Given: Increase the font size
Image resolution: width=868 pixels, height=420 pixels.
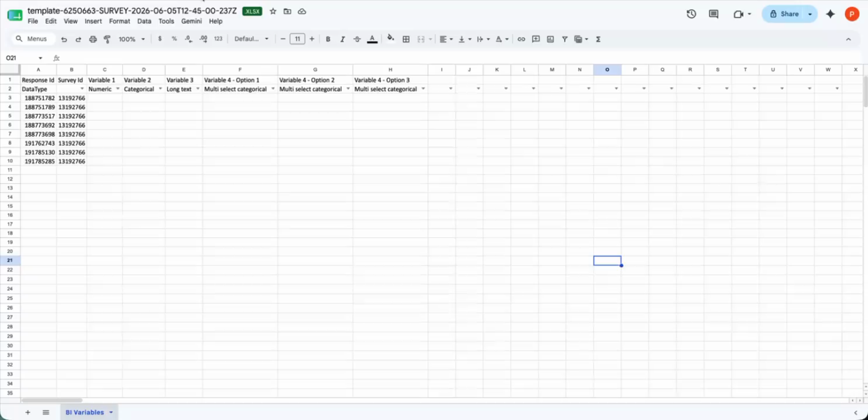Looking at the screenshot, I should coord(312,39).
